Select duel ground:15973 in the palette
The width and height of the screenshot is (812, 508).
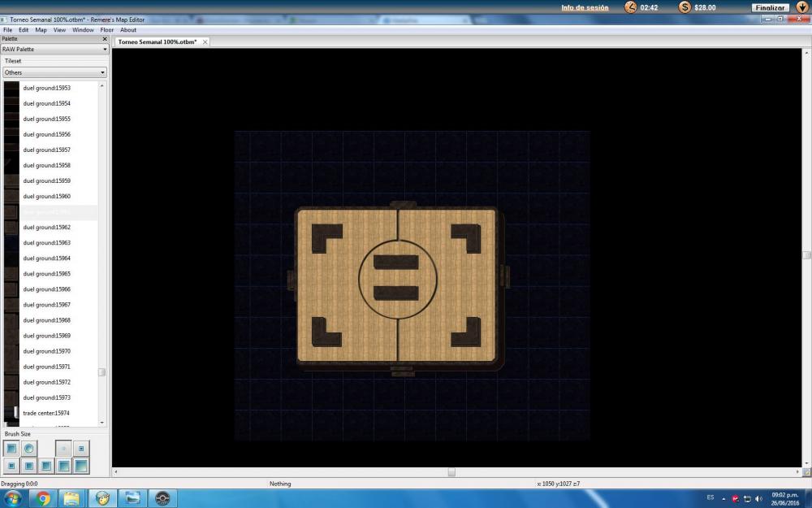[x=50, y=398]
